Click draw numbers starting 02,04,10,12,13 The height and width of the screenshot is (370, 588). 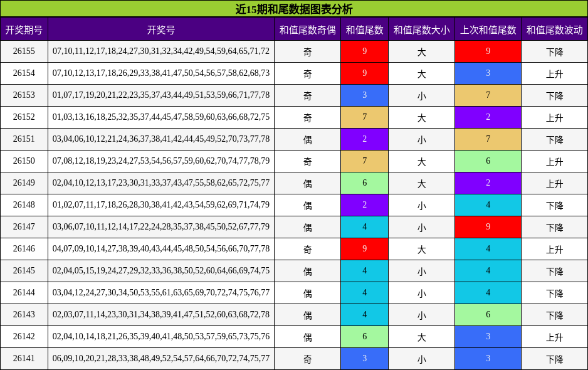pyautogui.click(x=161, y=182)
